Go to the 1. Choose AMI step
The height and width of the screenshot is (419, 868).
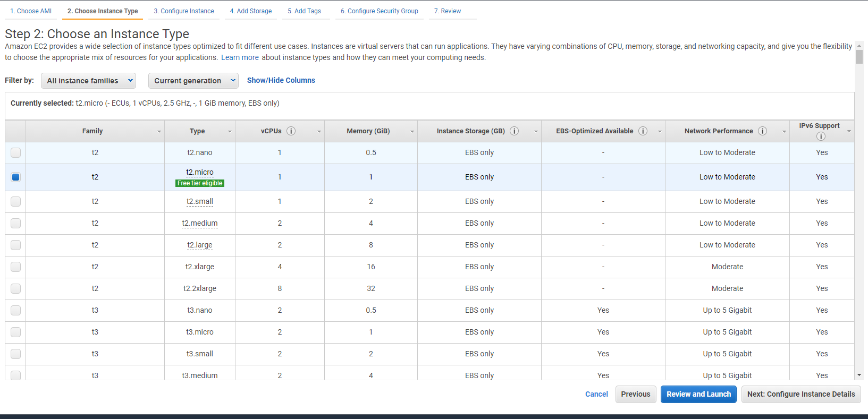(31, 11)
